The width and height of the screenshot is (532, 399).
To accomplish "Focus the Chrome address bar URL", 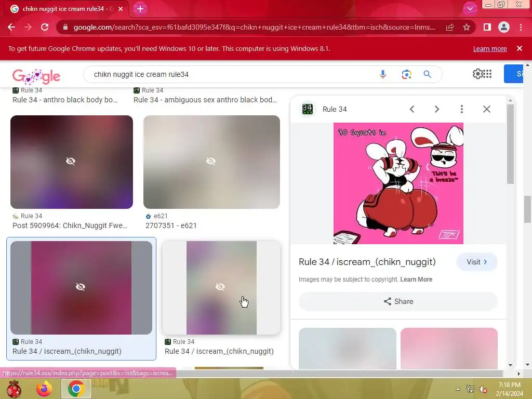I will tap(254, 27).
